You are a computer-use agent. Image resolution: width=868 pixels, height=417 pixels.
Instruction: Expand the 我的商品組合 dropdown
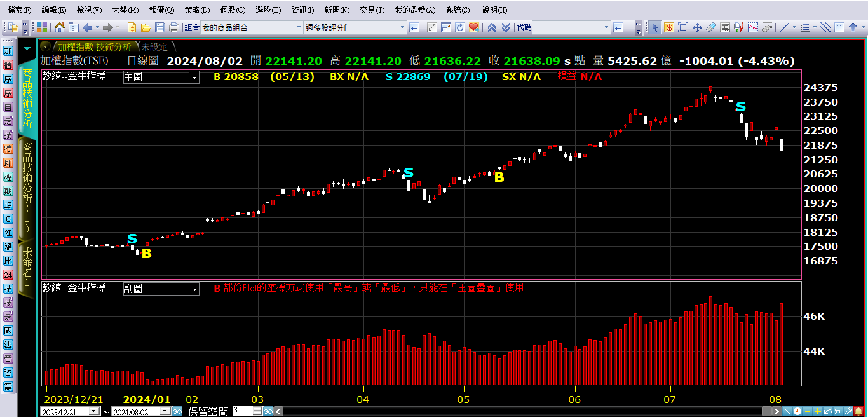(x=299, y=27)
